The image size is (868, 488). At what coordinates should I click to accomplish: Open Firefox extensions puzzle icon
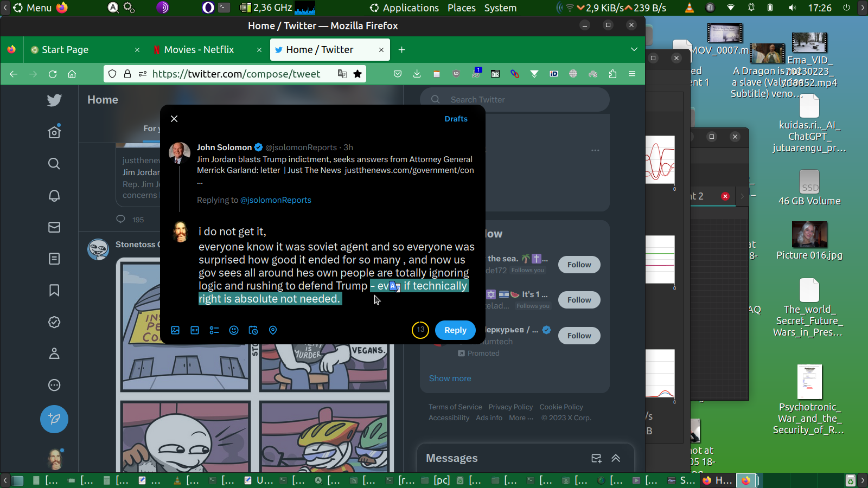(612, 74)
